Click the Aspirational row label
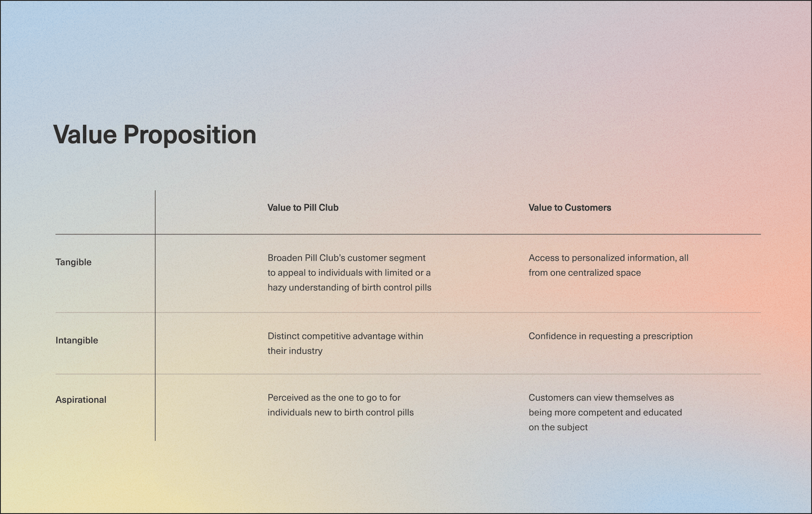Viewport: 812px width, 514px height. point(81,399)
